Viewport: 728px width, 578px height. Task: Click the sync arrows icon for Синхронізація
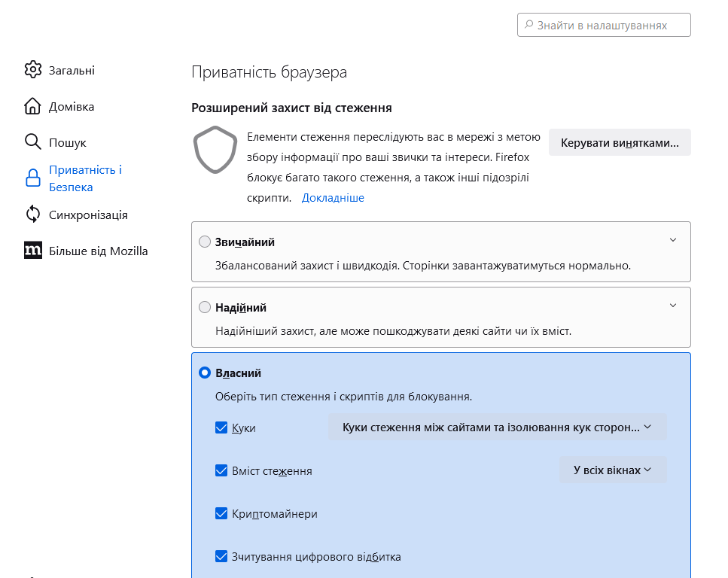pyautogui.click(x=32, y=214)
